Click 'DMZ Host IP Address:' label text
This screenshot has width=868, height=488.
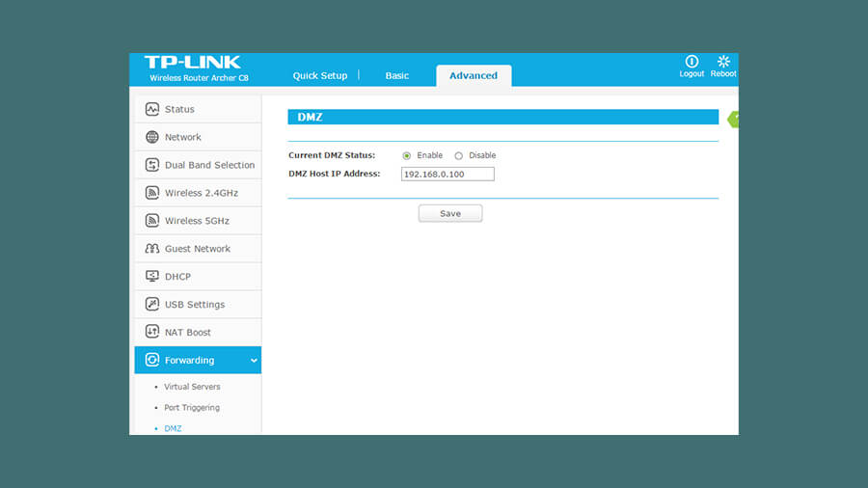click(x=335, y=174)
